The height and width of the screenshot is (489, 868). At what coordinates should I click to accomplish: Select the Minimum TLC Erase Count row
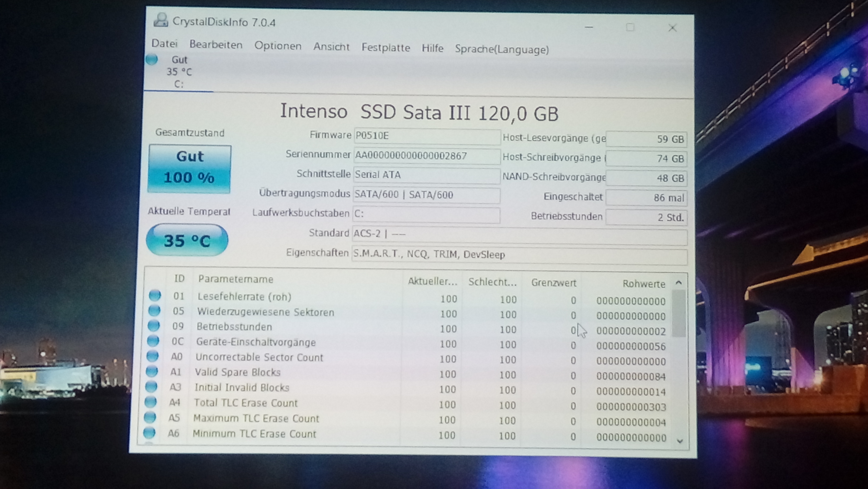point(254,434)
